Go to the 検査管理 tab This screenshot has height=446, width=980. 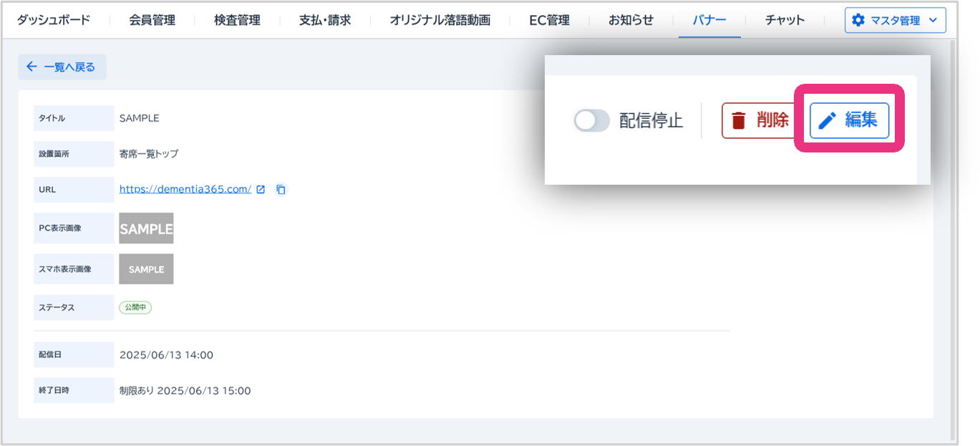(237, 20)
